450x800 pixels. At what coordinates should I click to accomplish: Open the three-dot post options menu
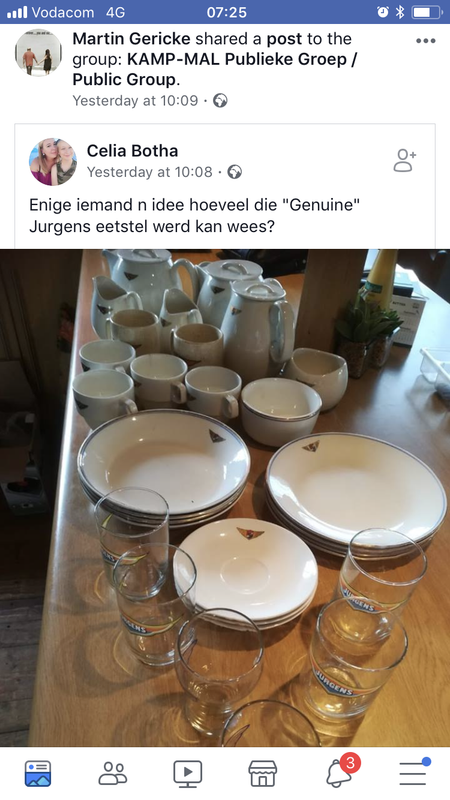(426, 41)
